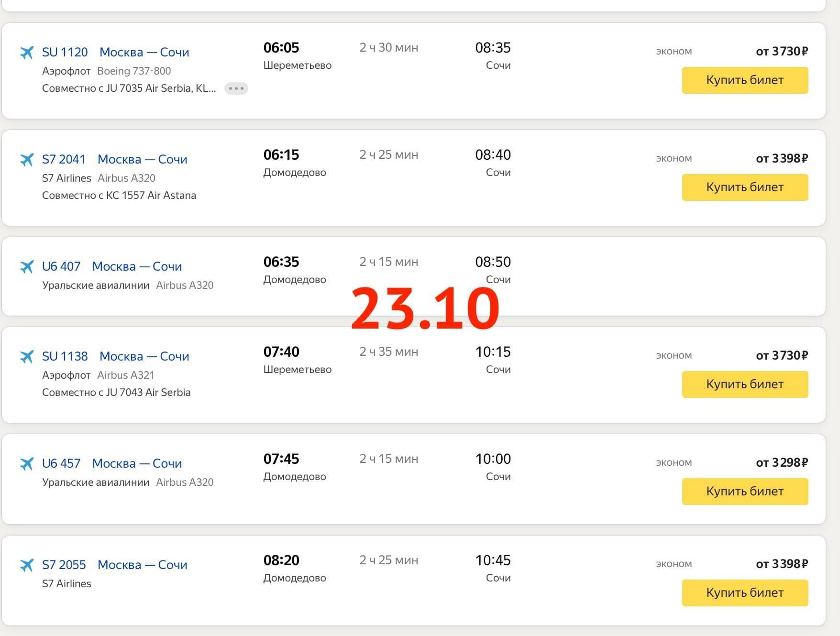Open the U6 407 flight number link
Image resolution: width=840 pixels, height=636 pixels.
point(61,266)
